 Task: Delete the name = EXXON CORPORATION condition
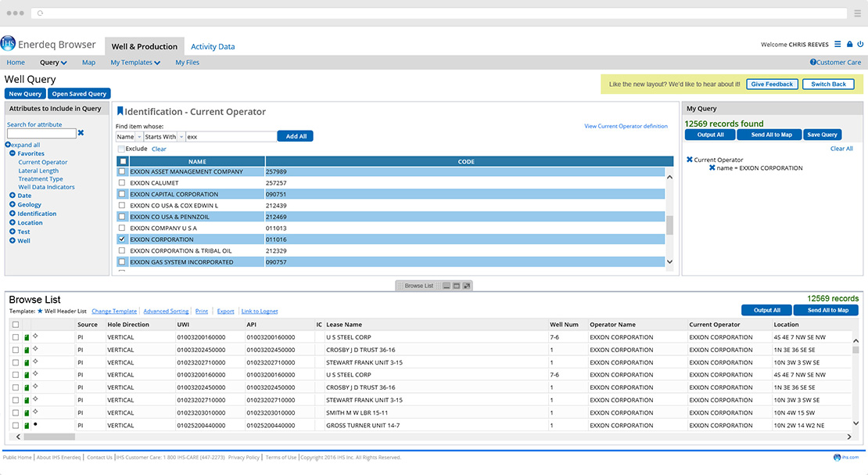click(x=712, y=168)
